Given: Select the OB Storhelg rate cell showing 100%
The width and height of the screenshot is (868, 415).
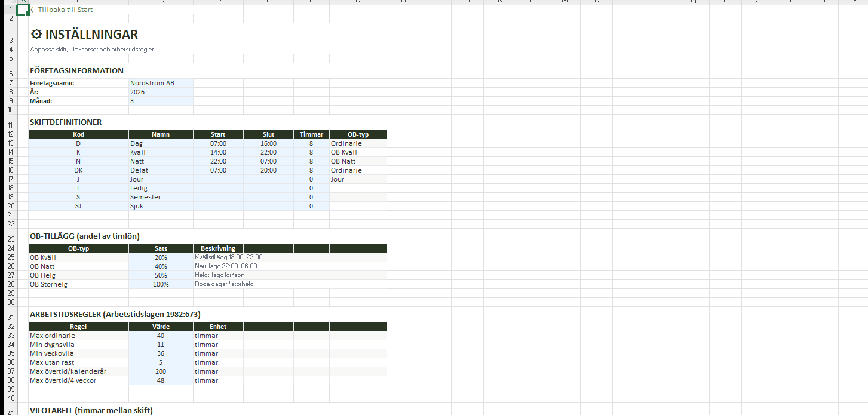Looking at the screenshot, I should (x=160, y=284).
